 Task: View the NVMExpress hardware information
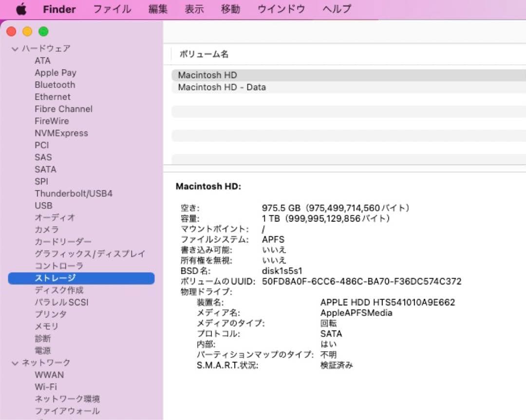point(61,133)
